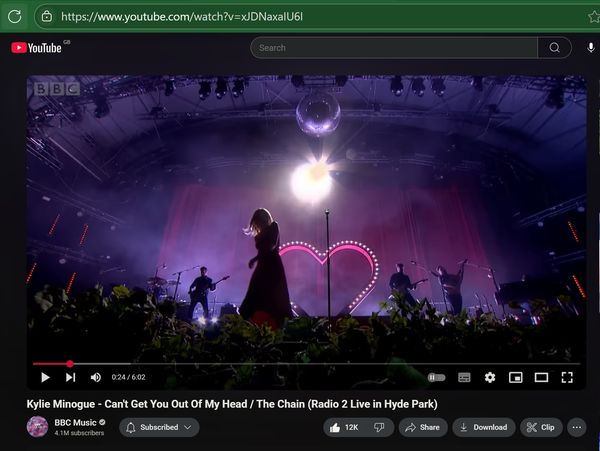600x451 pixels.
Task: Dislike the video
Action: 379,427
